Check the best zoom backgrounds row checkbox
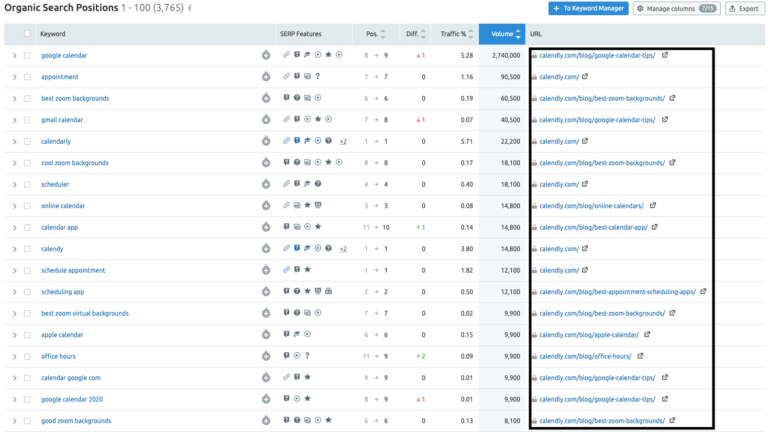Image resolution: width=768 pixels, height=432 pixels. [27, 98]
